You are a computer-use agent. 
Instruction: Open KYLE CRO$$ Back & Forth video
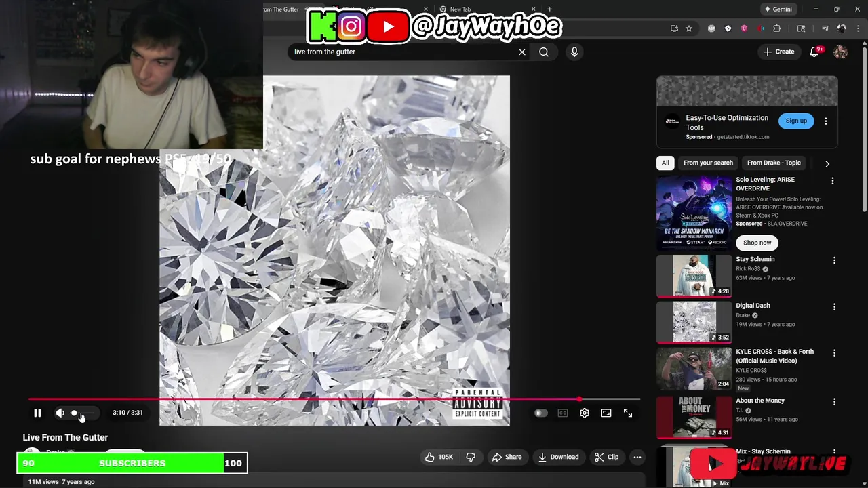point(775,356)
